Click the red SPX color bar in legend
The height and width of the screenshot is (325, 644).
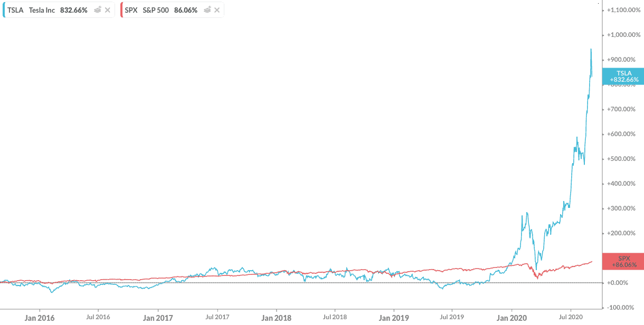point(121,10)
